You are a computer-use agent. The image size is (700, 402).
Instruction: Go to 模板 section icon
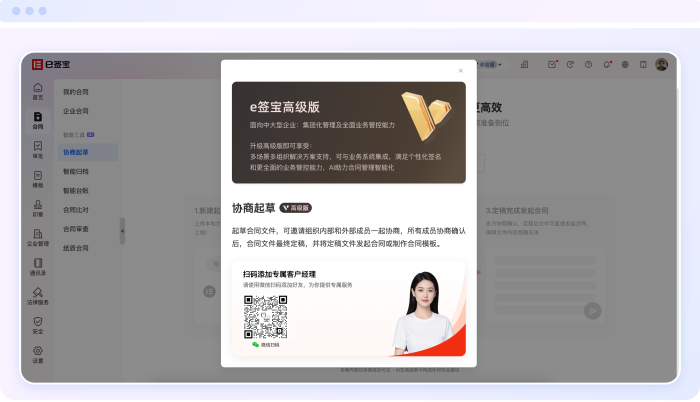[x=38, y=179]
